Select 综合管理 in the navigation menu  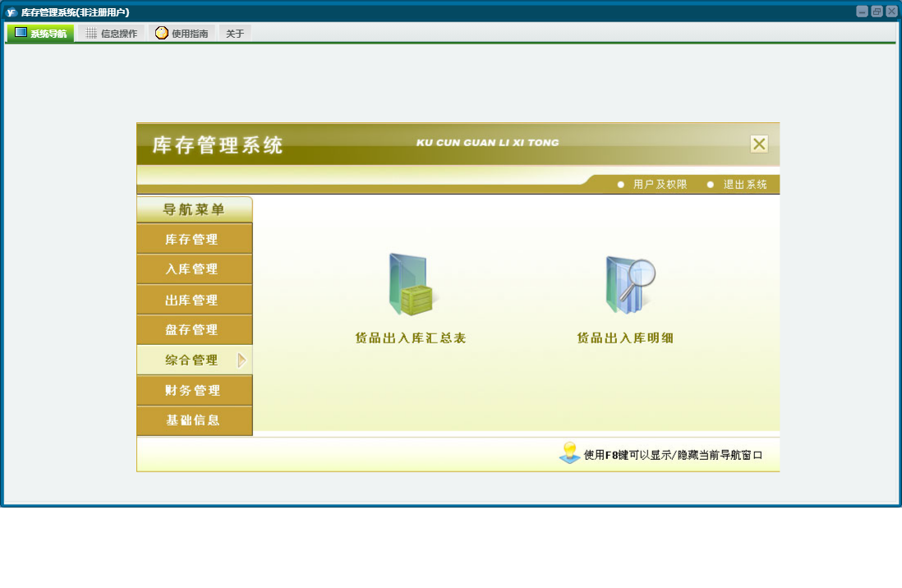point(195,361)
